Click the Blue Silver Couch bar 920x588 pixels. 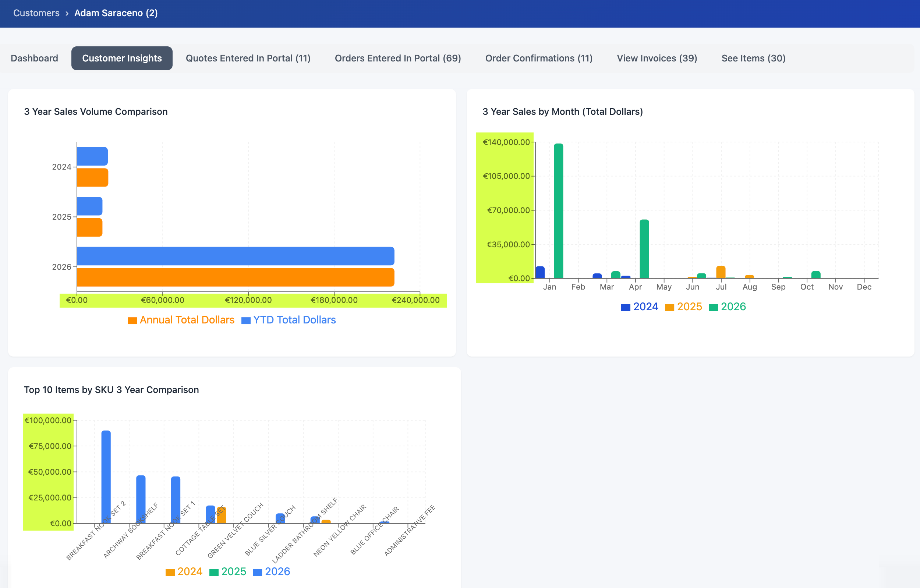(280, 518)
